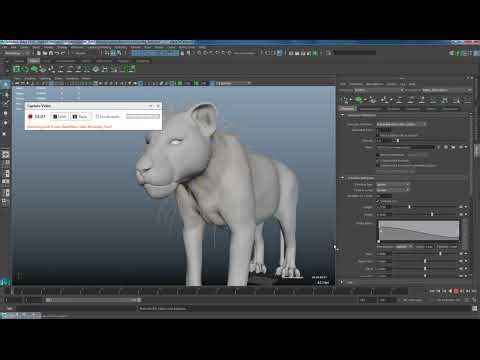Switch to the Modifiers tab in XGen
Image resolution: width=480 pixels, height=360 pixels.
tap(394, 109)
